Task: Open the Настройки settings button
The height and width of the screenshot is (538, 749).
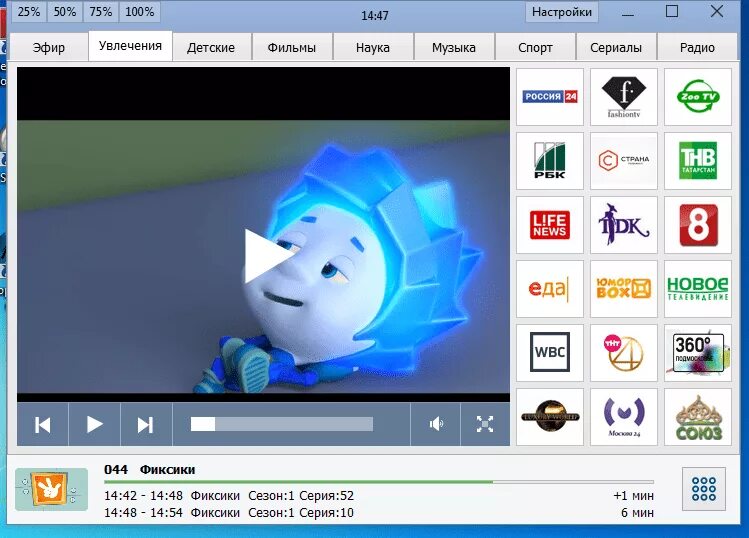Action: [x=562, y=12]
